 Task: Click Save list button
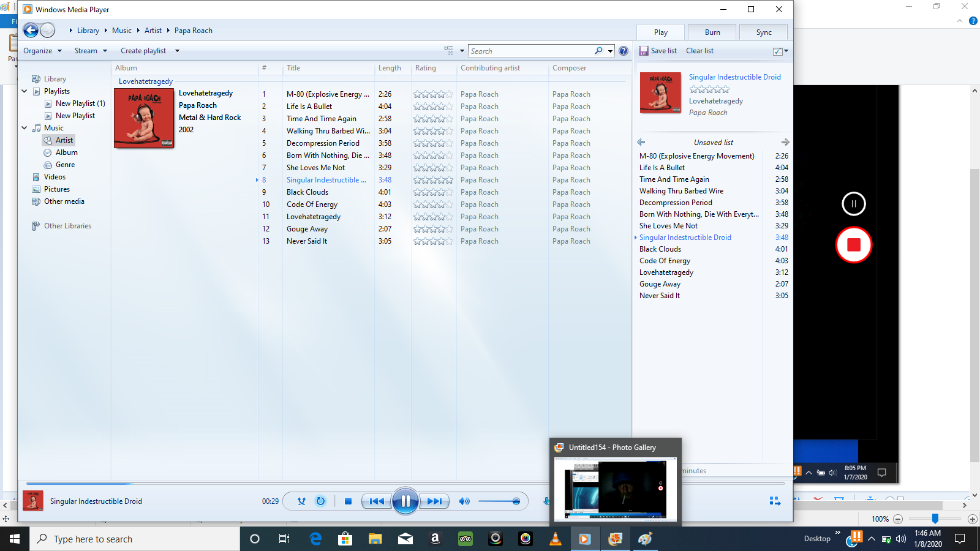point(658,51)
